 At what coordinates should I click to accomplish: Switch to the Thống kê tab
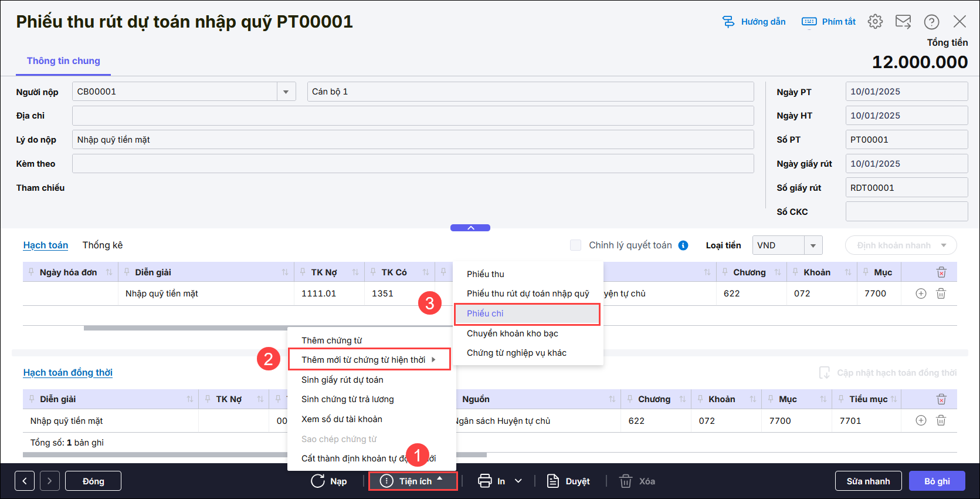pyautogui.click(x=103, y=245)
